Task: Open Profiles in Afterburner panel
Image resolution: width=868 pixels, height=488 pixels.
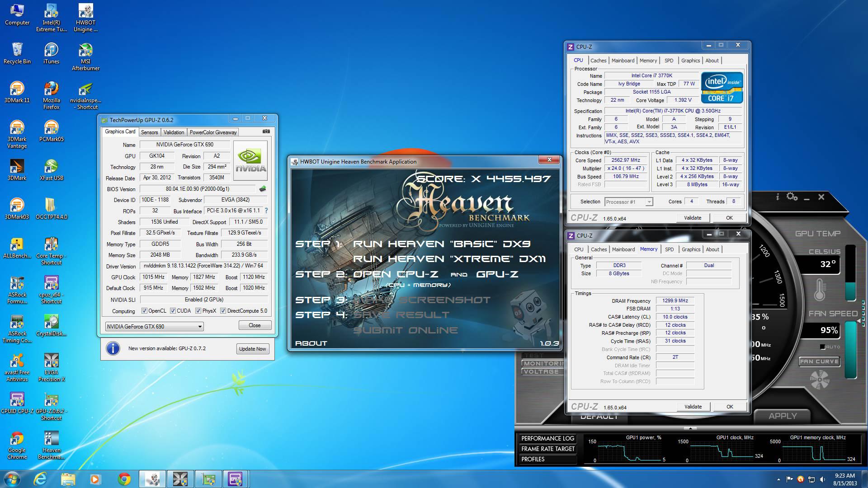Action: tap(547, 459)
